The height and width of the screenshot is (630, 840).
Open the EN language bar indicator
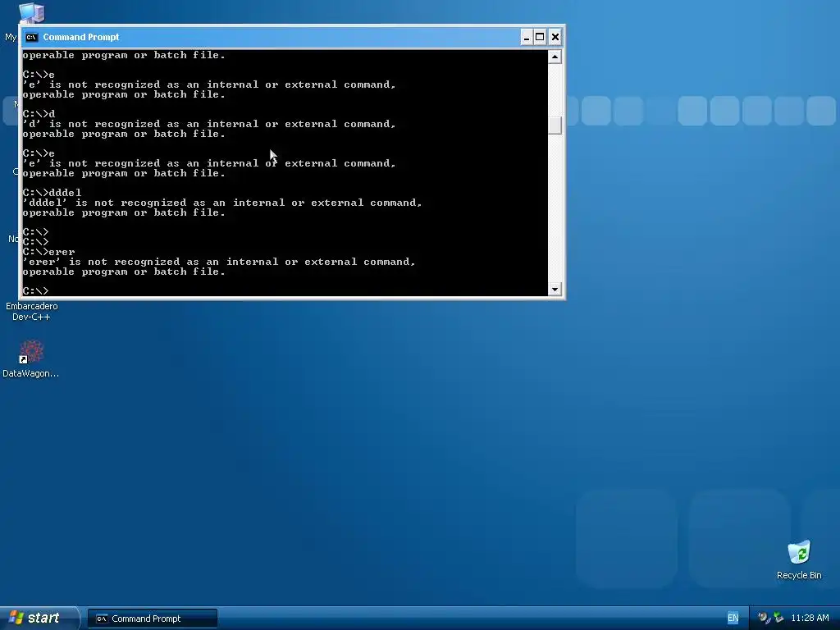click(733, 618)
